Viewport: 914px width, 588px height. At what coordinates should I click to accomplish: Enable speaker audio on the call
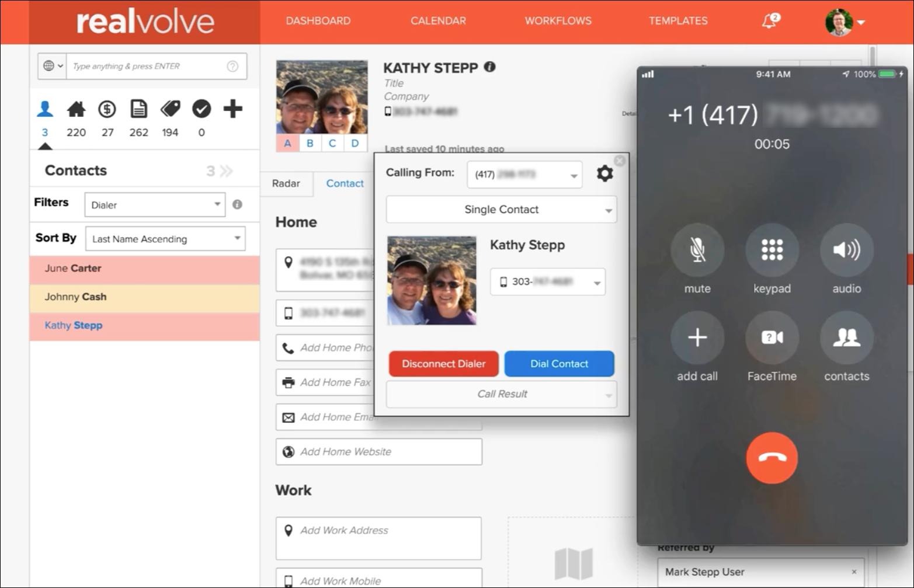[846, 249]
